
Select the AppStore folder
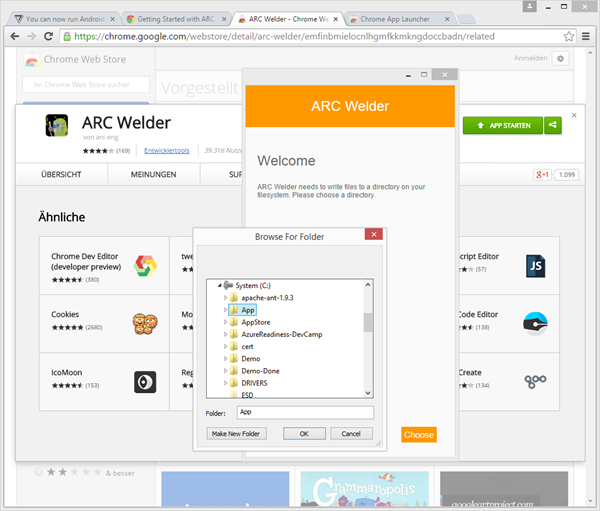256,322
